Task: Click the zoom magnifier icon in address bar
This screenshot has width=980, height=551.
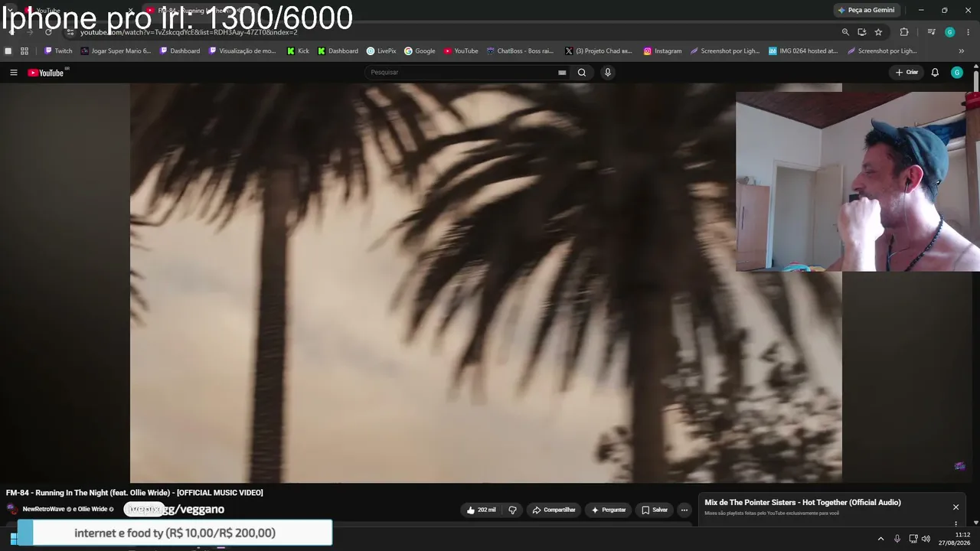Action: coord(845,32)
